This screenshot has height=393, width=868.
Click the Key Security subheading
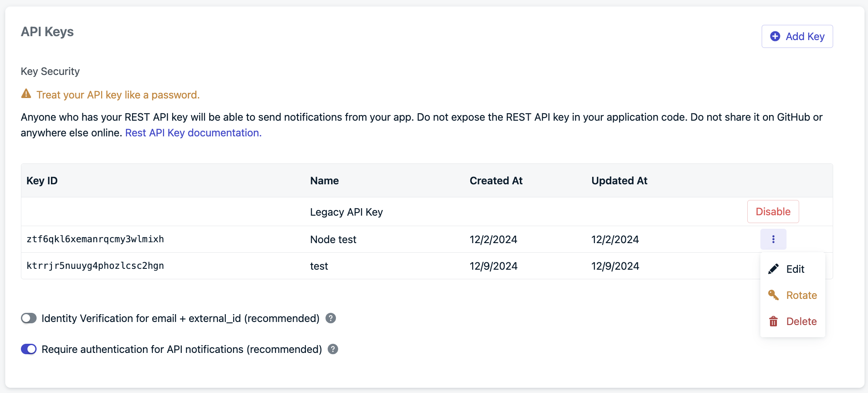pyautogui.click(x=50, y=71)
